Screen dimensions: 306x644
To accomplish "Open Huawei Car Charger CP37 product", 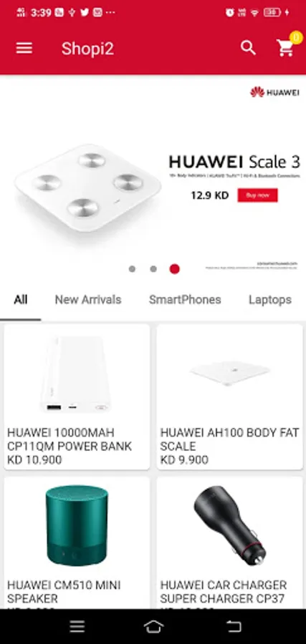I will [x=229, y=542].
